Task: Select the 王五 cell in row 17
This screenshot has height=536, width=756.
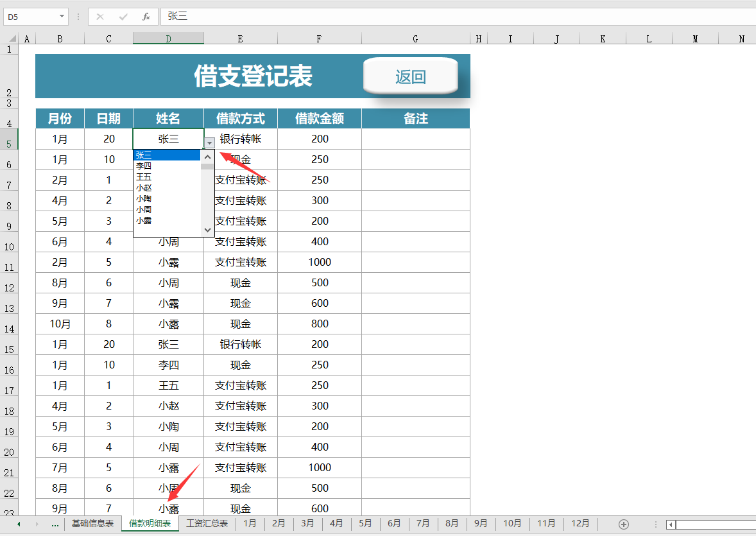Action: [x=168, y=386]
